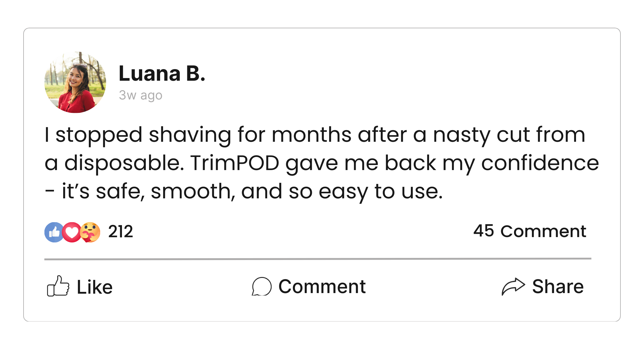Image resolution: width=644 pixels, height=344 pixels.
Task: Click the first line of review text
Action: point(315,135)
